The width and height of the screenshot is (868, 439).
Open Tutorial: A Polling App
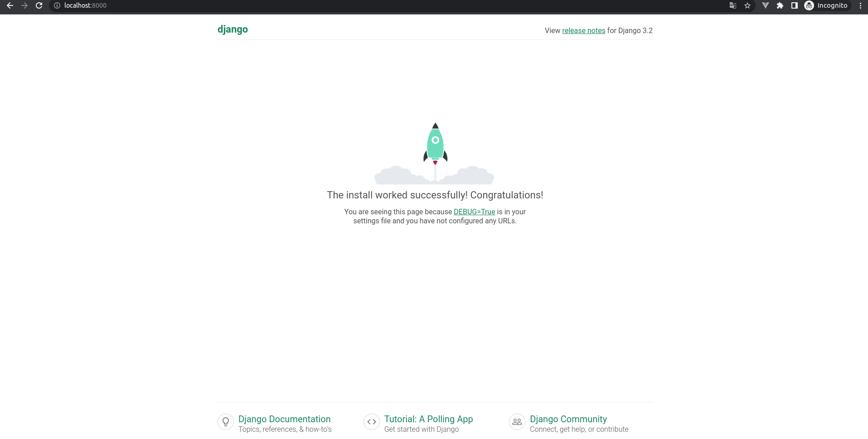(x=428, y=419)
